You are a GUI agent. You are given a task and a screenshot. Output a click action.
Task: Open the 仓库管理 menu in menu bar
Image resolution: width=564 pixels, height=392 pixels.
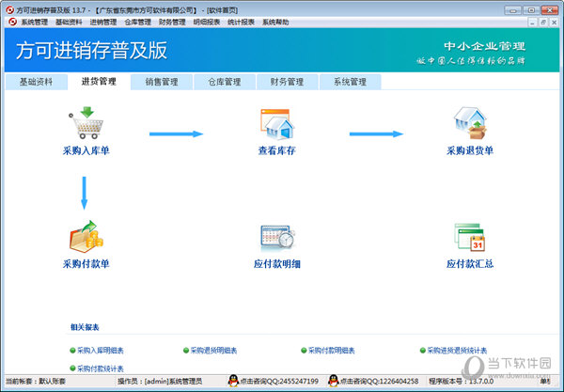(x=138, y=23)
